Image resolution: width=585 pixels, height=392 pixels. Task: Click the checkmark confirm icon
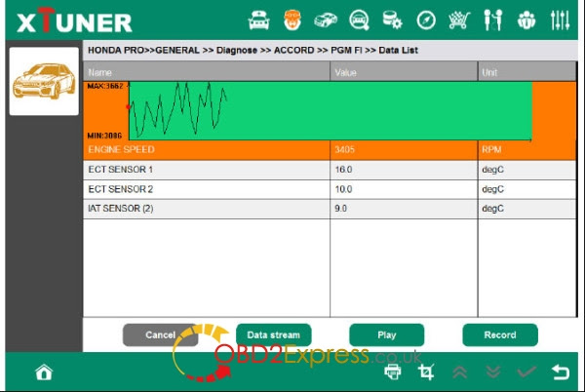tap(526, 372)
